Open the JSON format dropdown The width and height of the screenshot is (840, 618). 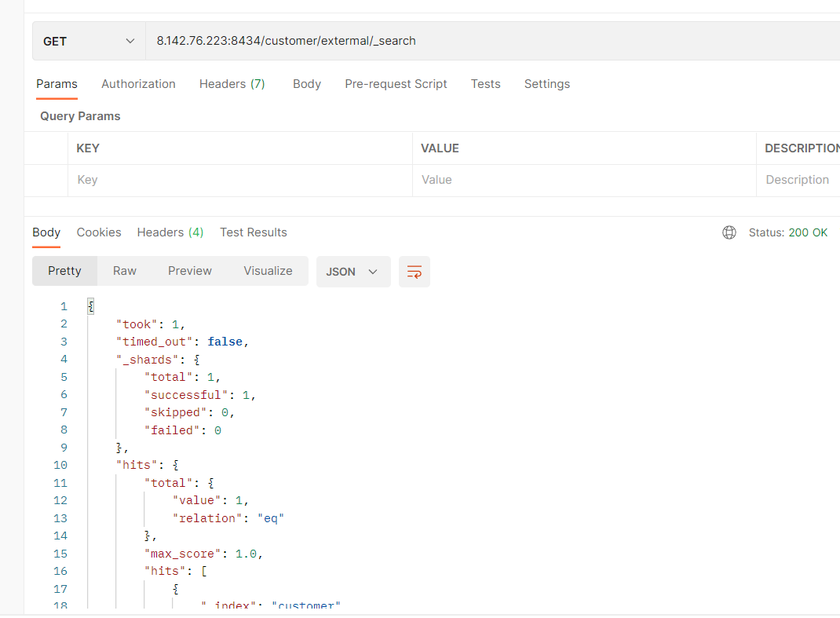tap(353, 272)
